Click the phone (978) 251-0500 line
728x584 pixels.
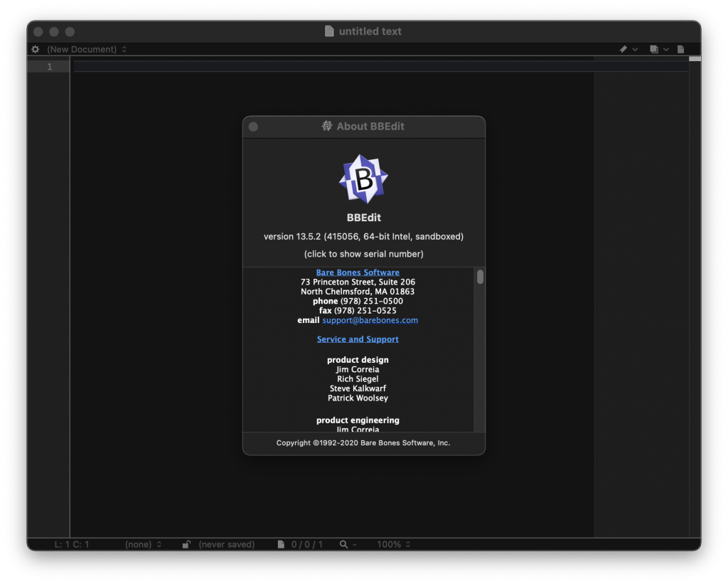pyautogui.click(x=358, y=301)
